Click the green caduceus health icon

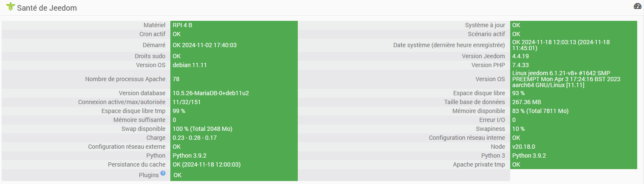(x=10, y=7)
